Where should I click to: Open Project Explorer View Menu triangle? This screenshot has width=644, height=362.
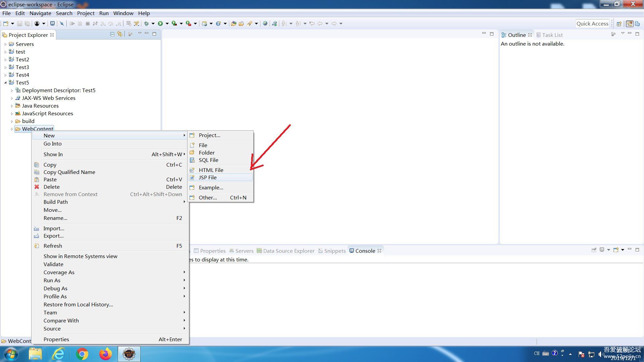[140, 34]
